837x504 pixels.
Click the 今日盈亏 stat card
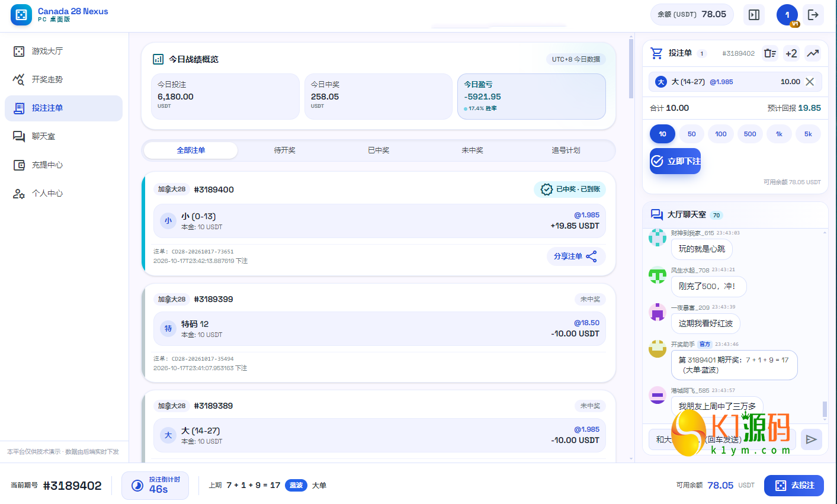click(x=531, y=97)
